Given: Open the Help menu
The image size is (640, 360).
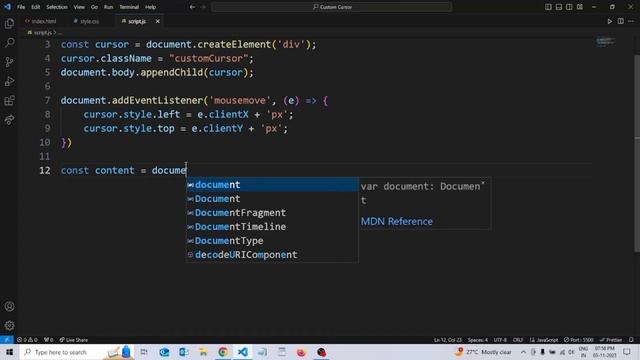Looking at the screenshot, I should coord(151,7).
